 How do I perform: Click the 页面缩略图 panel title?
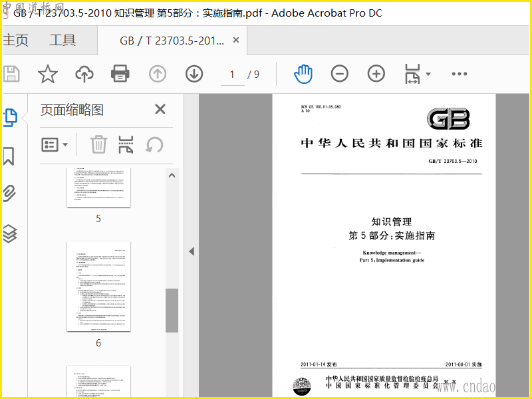point(72,110)
